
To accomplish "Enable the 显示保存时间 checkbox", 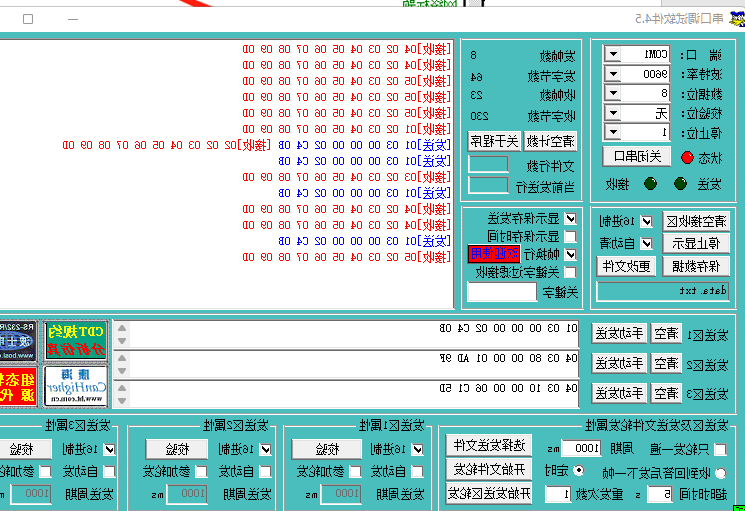I will coord(571,236).
